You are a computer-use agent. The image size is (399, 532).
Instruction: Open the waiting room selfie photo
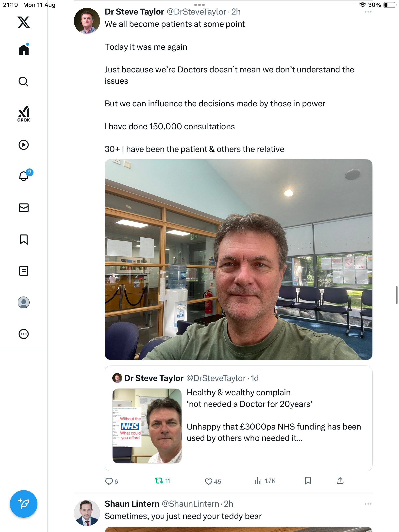point(238,259)
